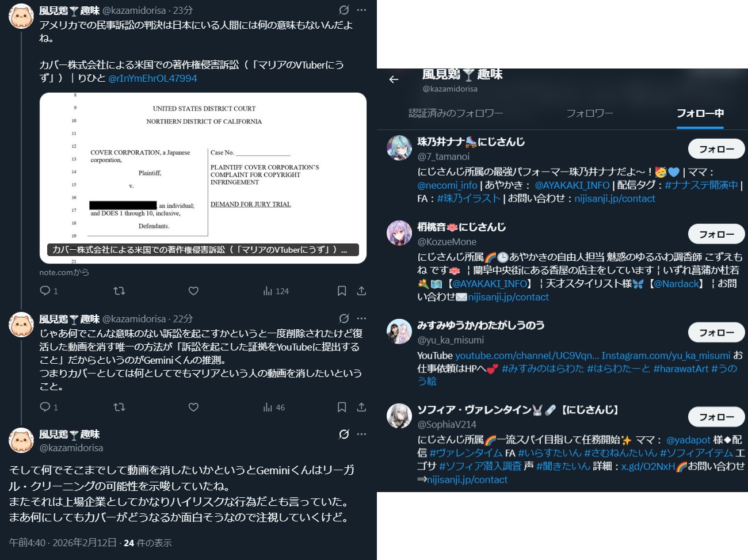Expand more menu on the third tweet
The image size is (748, 560).
point(361,435)
